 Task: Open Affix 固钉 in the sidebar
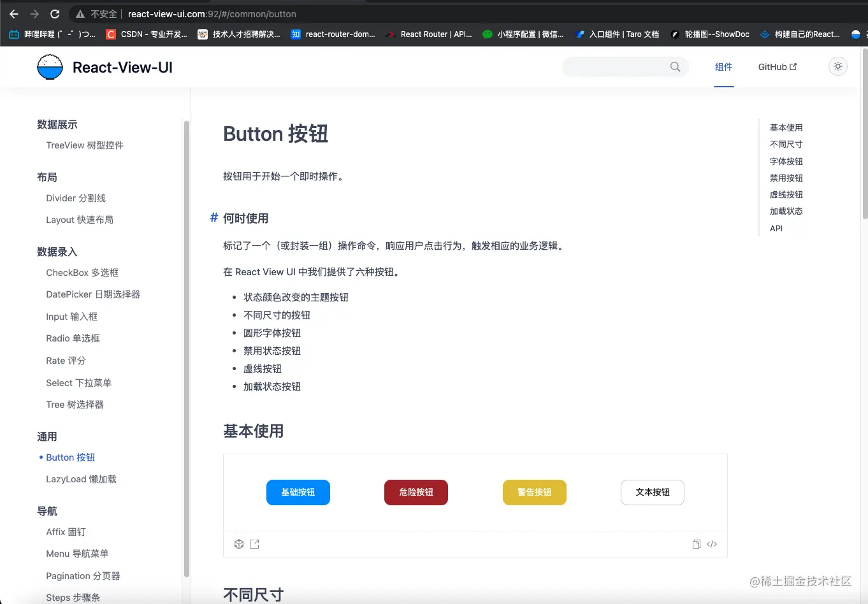pyautogui.click(x=66, y=532)
